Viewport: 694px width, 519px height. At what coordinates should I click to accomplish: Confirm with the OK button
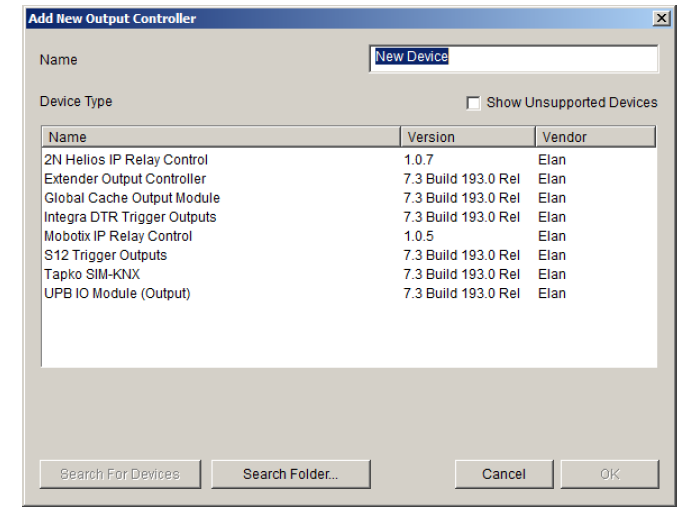[609, 474]
